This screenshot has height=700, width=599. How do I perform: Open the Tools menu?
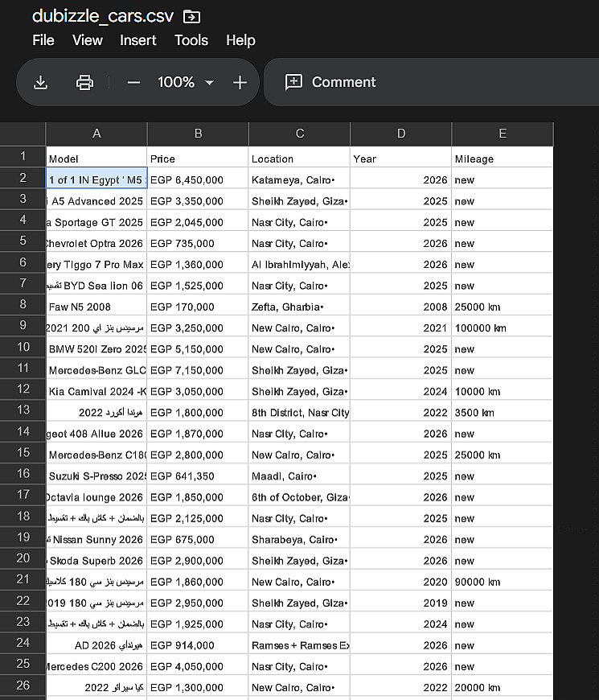pos(191,40)
